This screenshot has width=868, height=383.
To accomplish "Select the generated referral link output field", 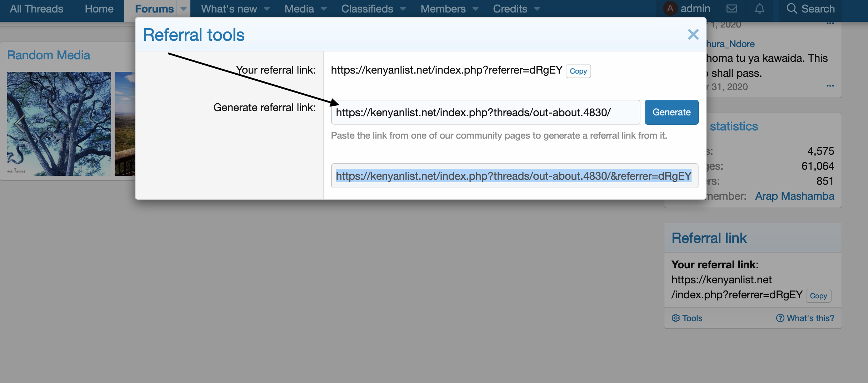I will click(x=514, y=176).
